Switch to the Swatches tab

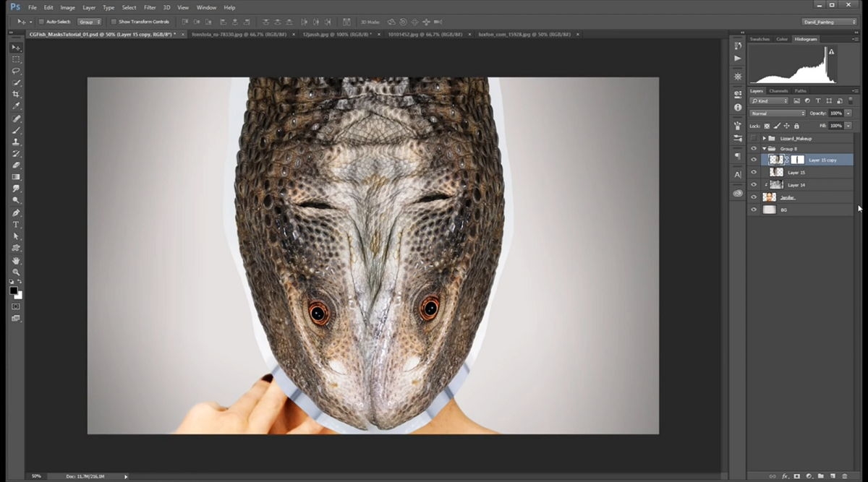tap(759, 39)
